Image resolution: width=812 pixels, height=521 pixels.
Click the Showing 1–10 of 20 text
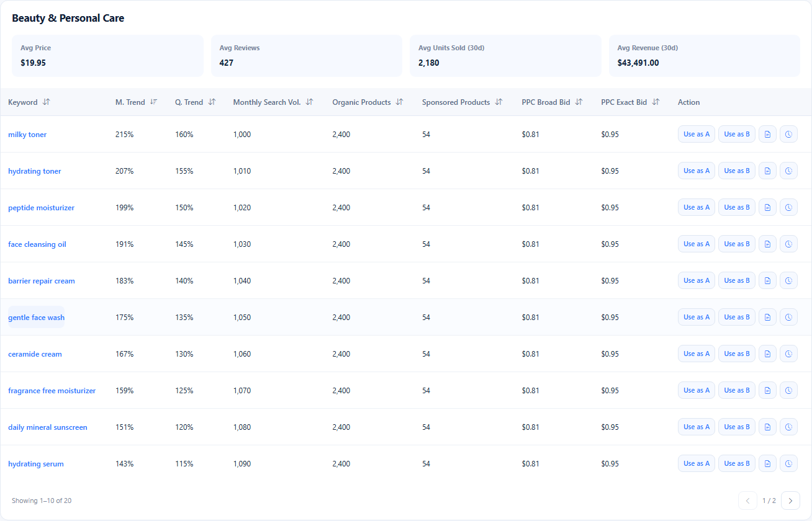(x=42, y=501)
